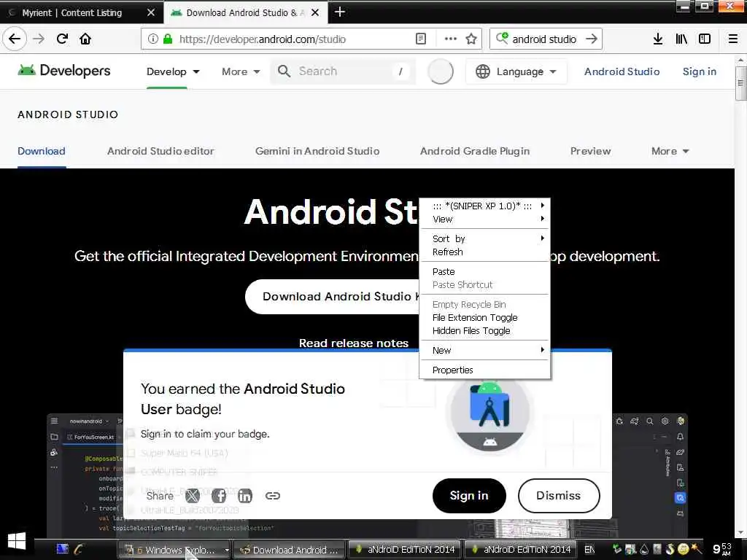
Task: Share the badge on LinkedIn
Action: 245,496
